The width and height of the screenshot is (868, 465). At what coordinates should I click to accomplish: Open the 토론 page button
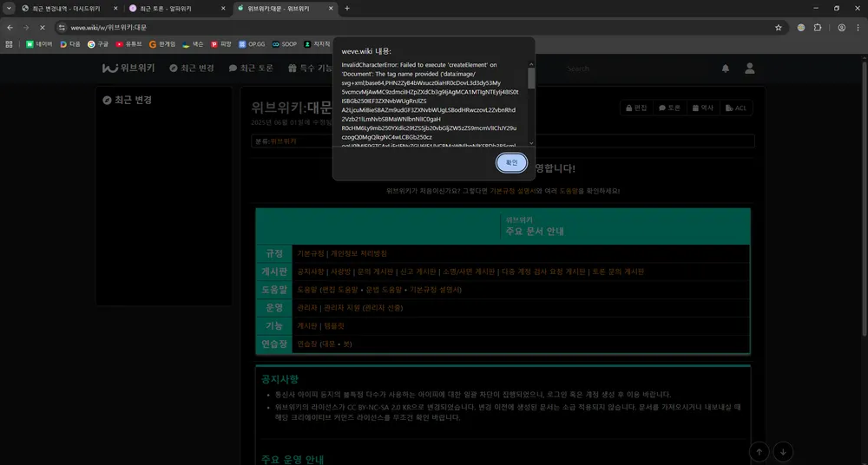[669, 108]
